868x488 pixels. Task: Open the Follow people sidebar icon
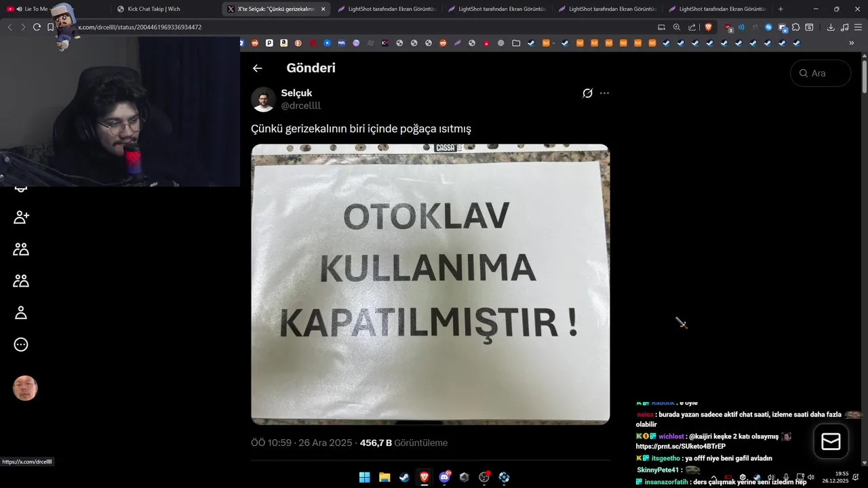(x=21, y=218)
